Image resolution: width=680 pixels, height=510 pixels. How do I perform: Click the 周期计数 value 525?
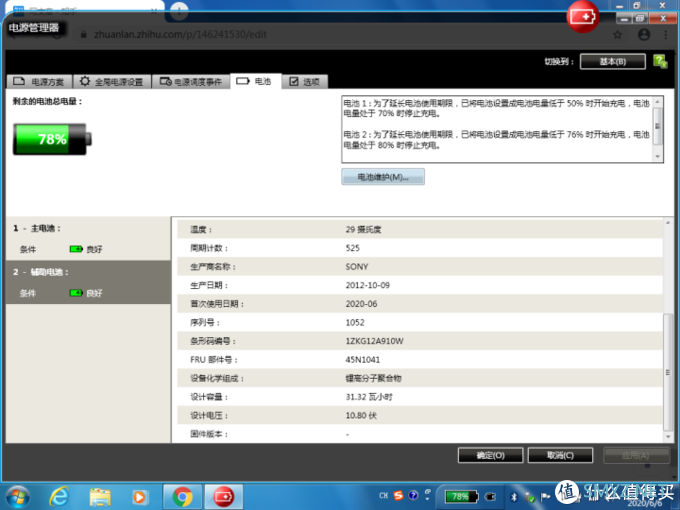point(352,248)
